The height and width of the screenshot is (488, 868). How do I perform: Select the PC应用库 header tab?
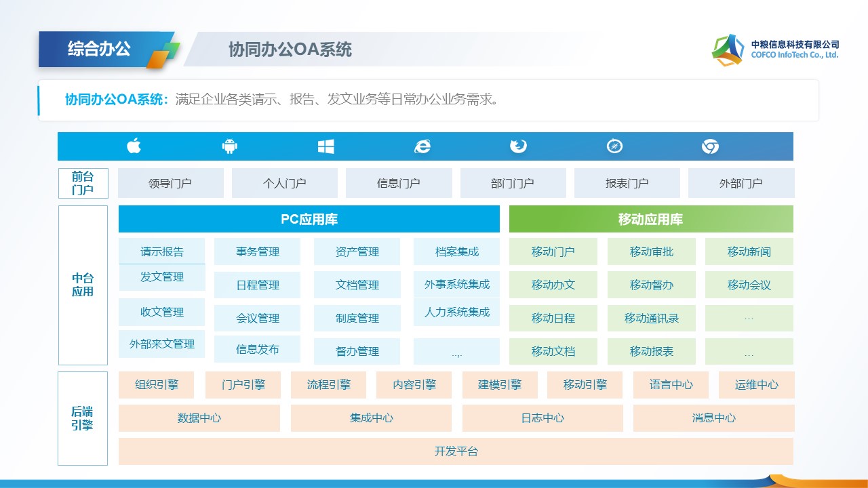click(x=309, y=219)
